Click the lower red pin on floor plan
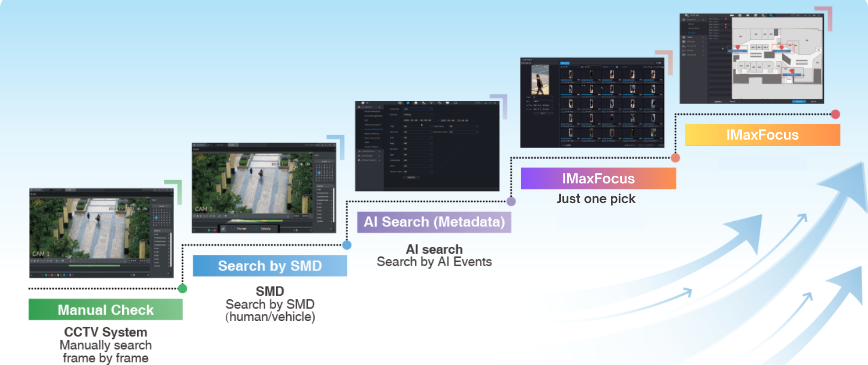868x365 pixels. pyautogui.click(x=792, y=71)
